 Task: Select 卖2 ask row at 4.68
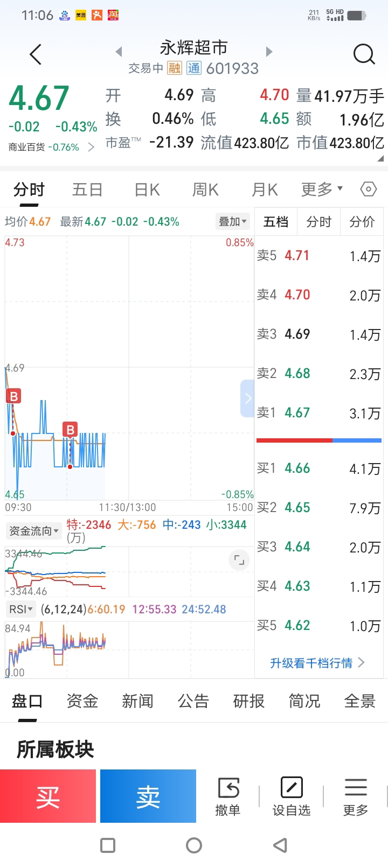point(319,374)
